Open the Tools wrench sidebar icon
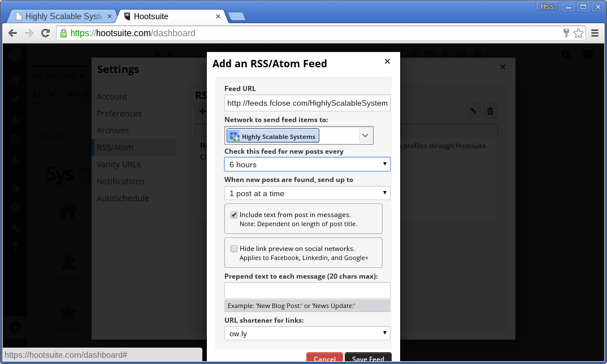 pyautogui.click(x=15, y=227)
